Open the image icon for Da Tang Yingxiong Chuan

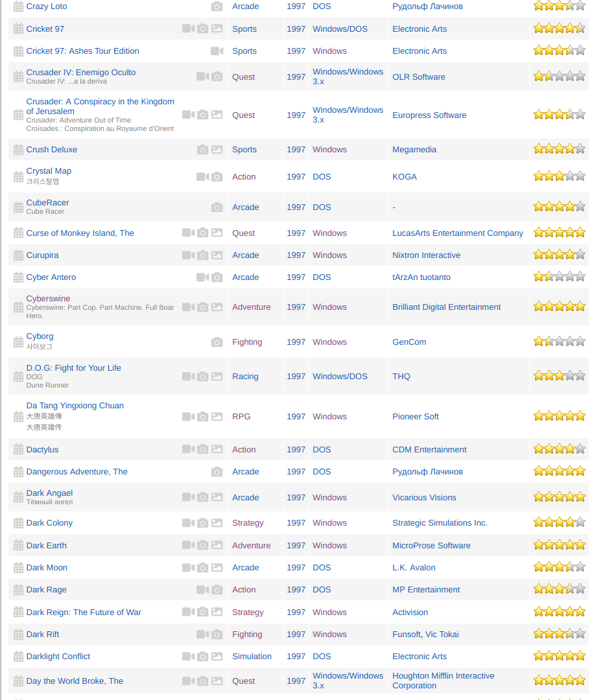[x=217, y=417]
